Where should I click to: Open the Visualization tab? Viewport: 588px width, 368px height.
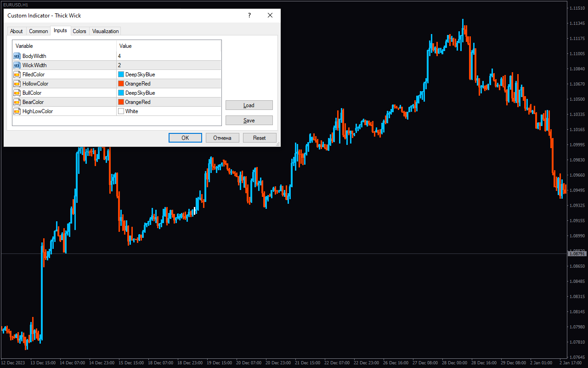point(105,31)
